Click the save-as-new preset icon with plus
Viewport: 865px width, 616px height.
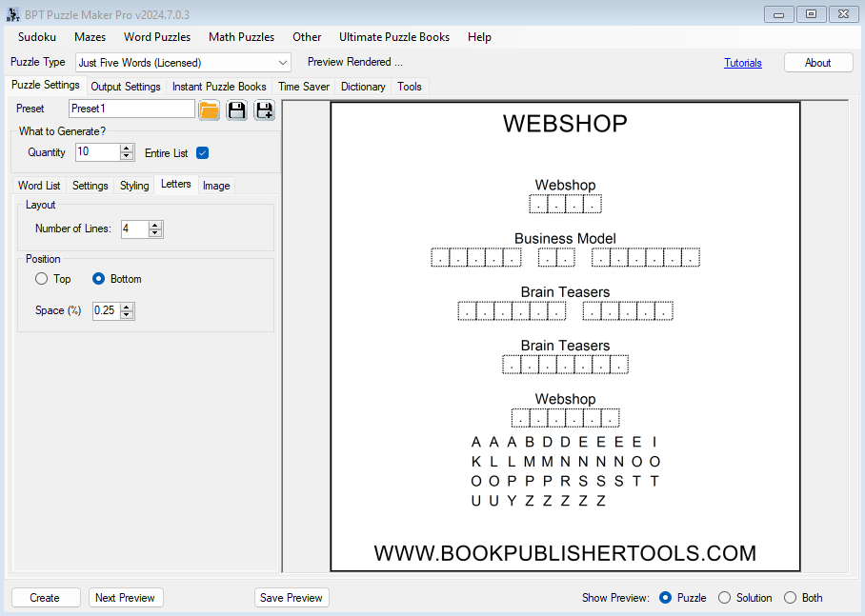pyautogui.click(x=264, y=109)
